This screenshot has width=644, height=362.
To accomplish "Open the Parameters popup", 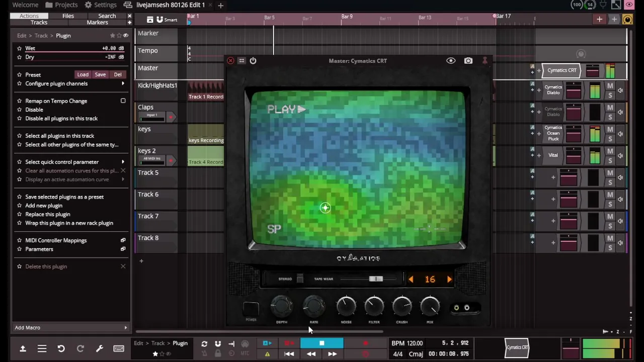I will click(123, 249).
